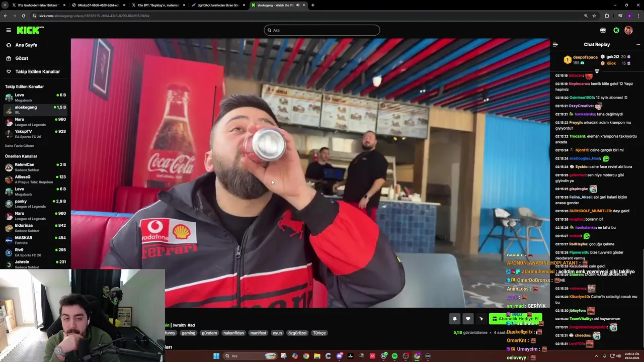The height and width of the screenshot is (362, 644).
Task: Click the browser address bar URL
Action: coord(94,16)
